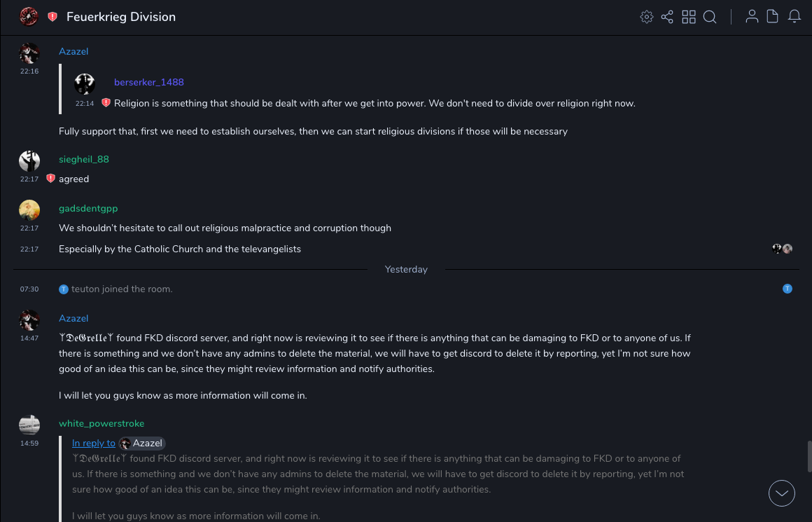Click the 14:47 message timestamp
This screenshot has height=522, width=812.
click(29, 338)
